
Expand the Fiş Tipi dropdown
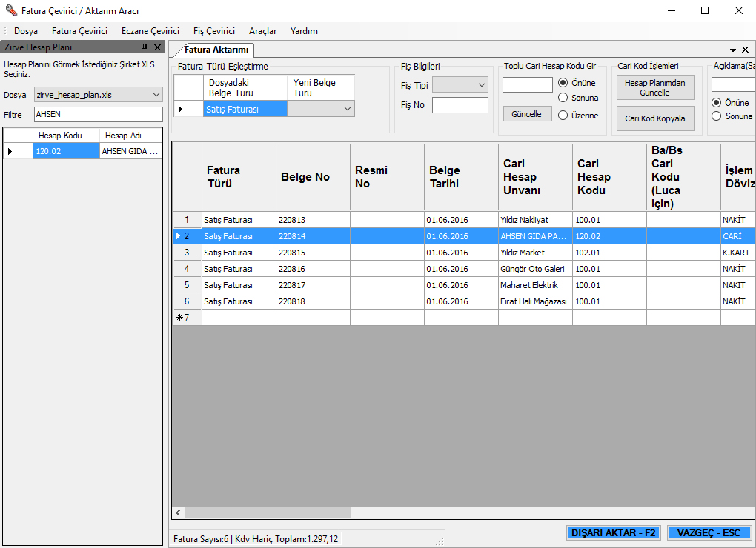click(x=482, y=85)
